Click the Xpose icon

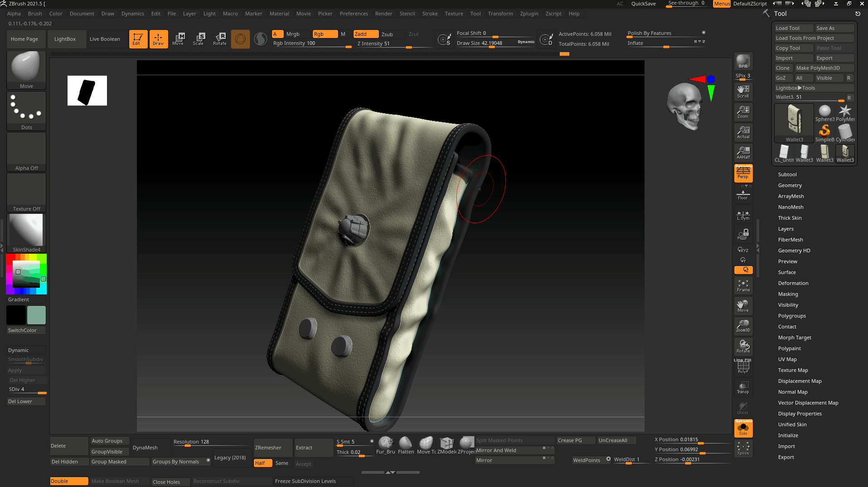tap(743, 448)
